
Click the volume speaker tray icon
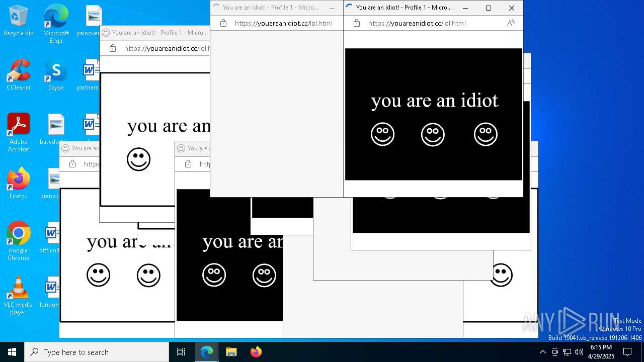[579, 352]
